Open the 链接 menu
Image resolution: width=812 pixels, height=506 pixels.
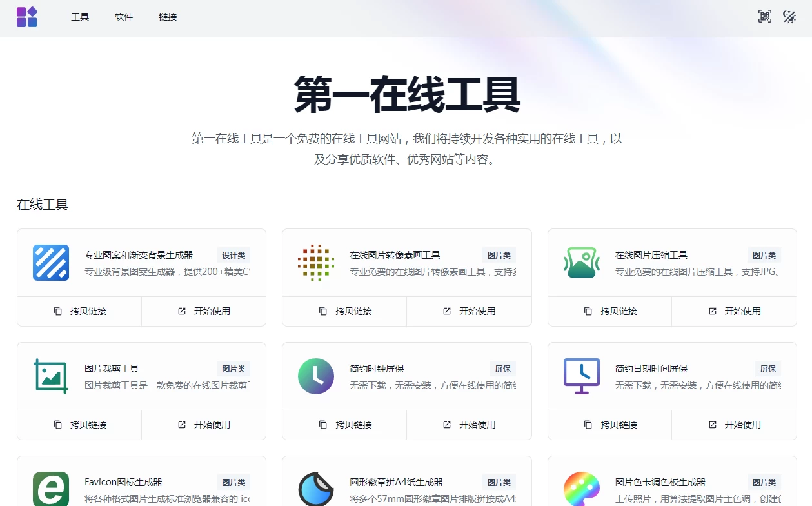[168, 17]
